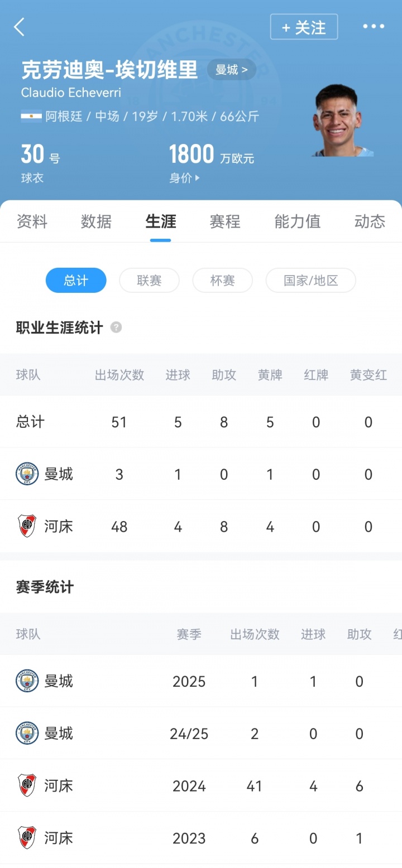Open the three-dot more options menu

[374, 26]
